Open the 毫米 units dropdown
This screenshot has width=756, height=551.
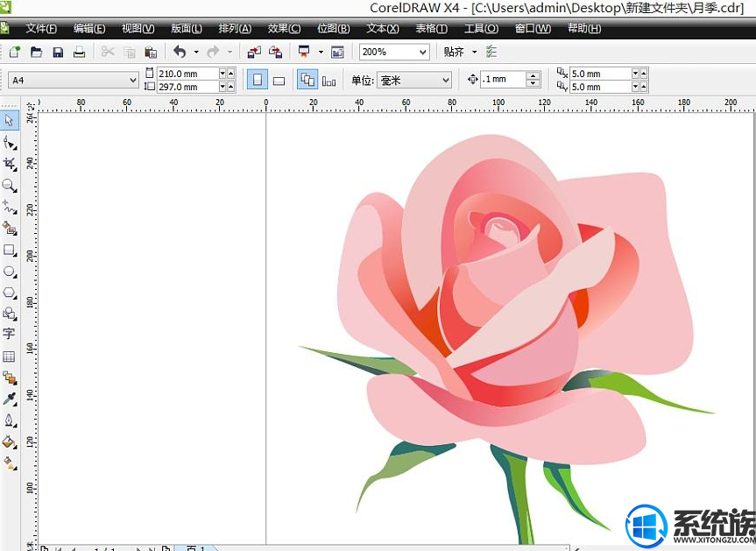(x=446, y=80)
